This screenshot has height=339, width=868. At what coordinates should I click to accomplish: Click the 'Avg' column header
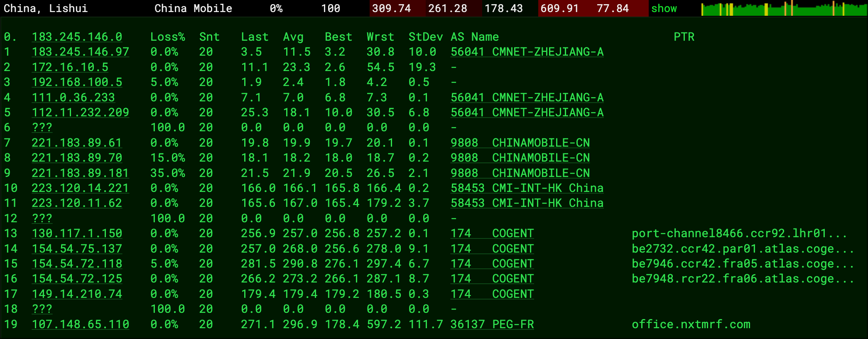pos(293,37)
